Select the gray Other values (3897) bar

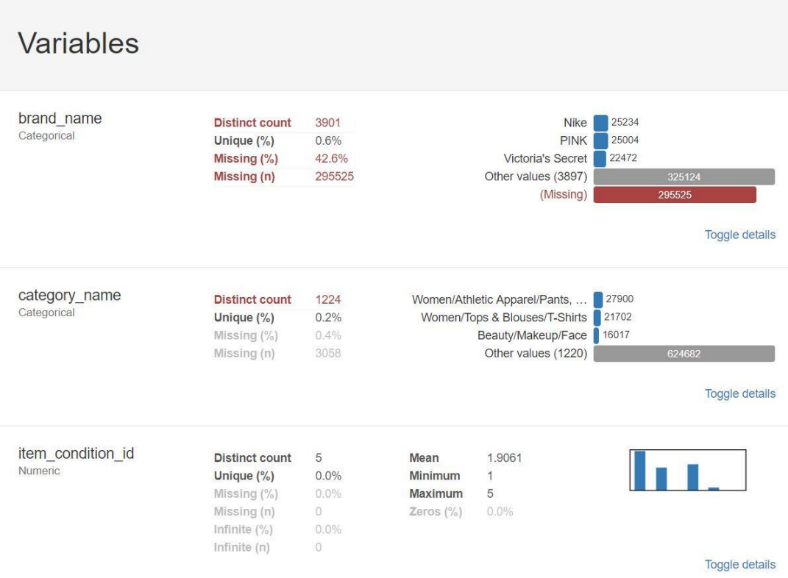point(684,177)
